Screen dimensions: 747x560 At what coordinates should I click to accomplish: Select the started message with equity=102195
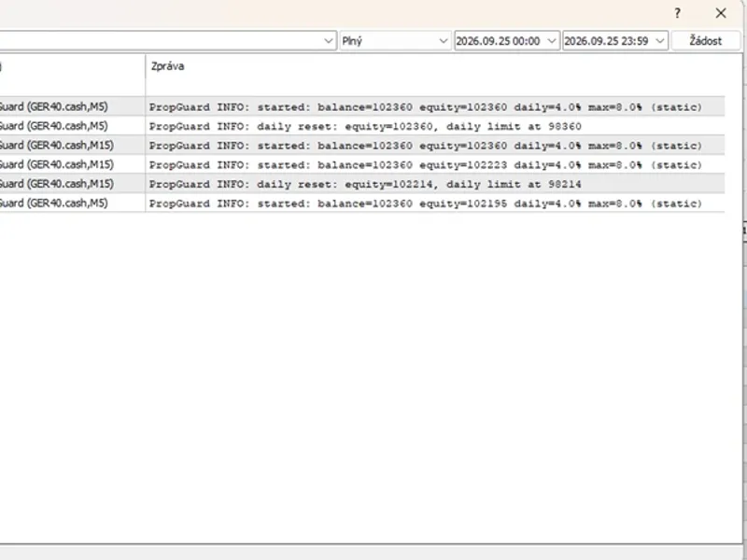(x=426, y=203)
